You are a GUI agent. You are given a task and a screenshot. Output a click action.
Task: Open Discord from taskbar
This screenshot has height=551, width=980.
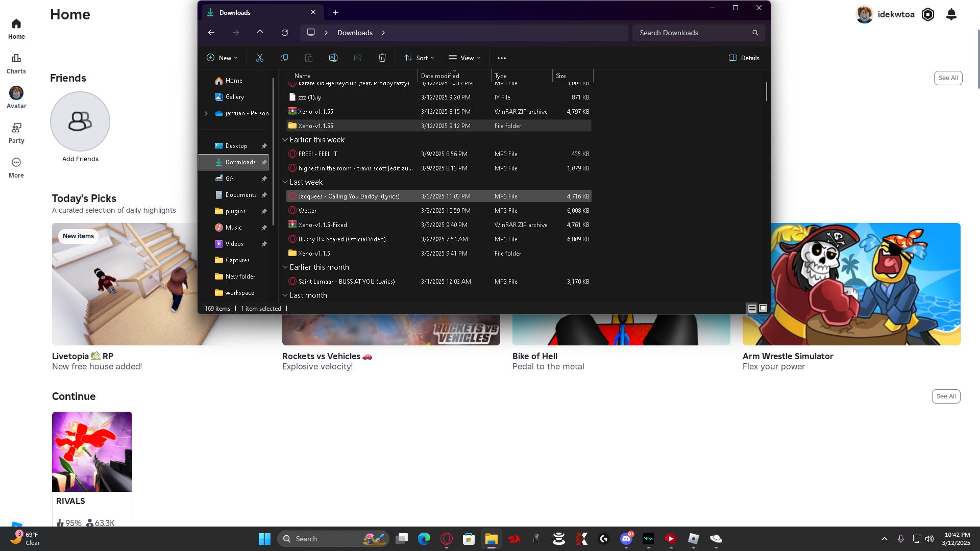click(x=626, y=539)
